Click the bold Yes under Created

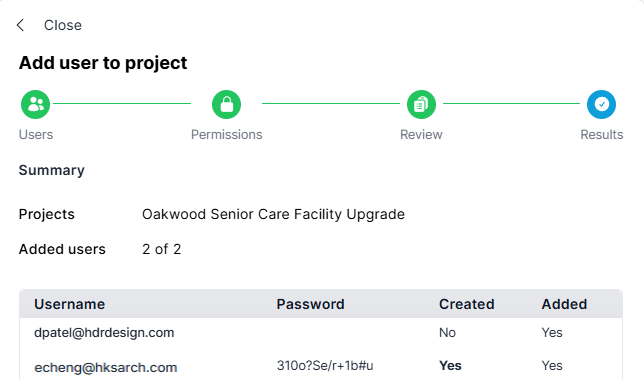pos(450,365)
